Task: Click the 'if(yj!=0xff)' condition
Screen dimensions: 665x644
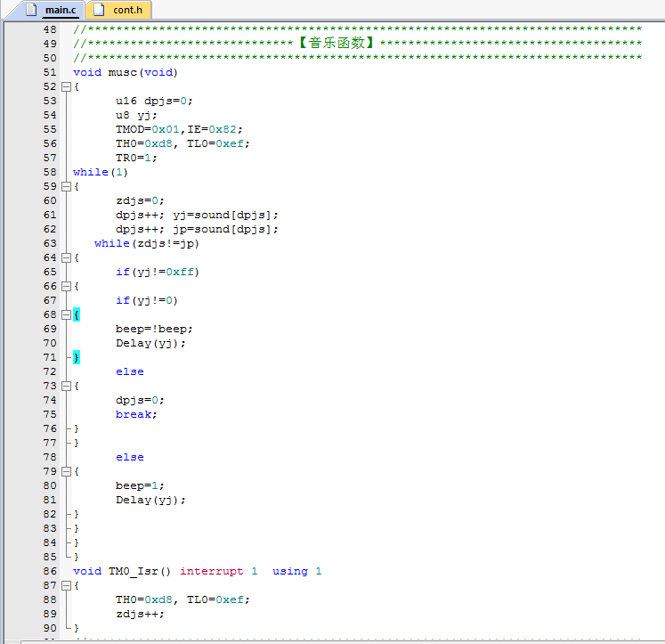Action: pyautogui.click(x=158, y=272)
